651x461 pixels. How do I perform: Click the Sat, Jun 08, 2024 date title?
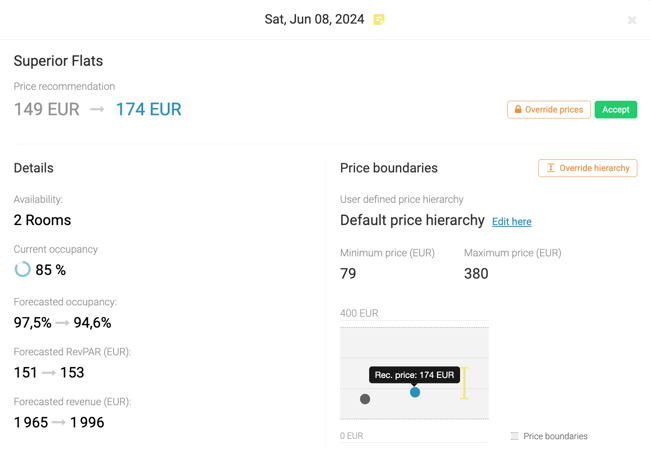pyautogui.click(x=314, y=20)
